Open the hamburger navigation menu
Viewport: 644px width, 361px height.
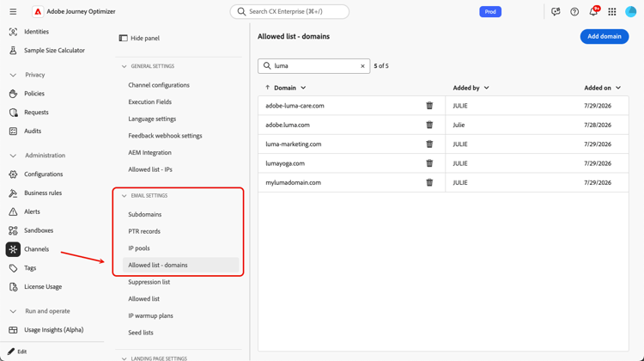[x=13, y=11]
